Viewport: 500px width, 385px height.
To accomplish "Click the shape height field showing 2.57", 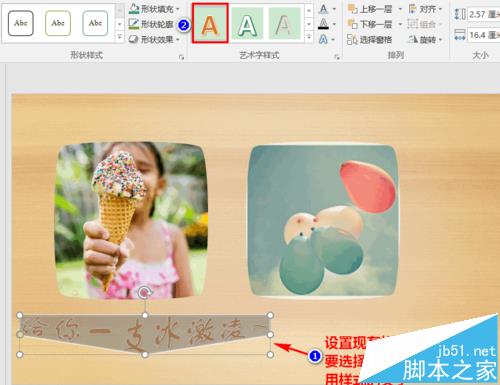I will coord(484,14).
